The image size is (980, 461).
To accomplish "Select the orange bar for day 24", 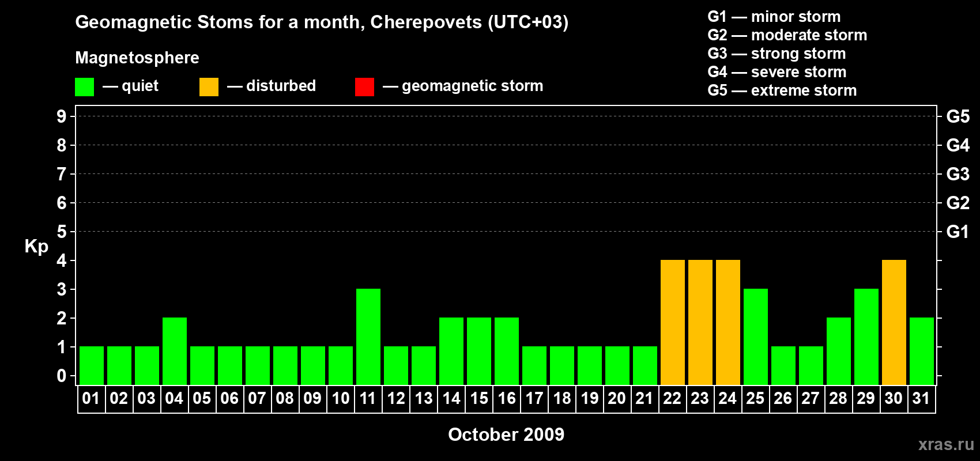I will click(728, 322).
